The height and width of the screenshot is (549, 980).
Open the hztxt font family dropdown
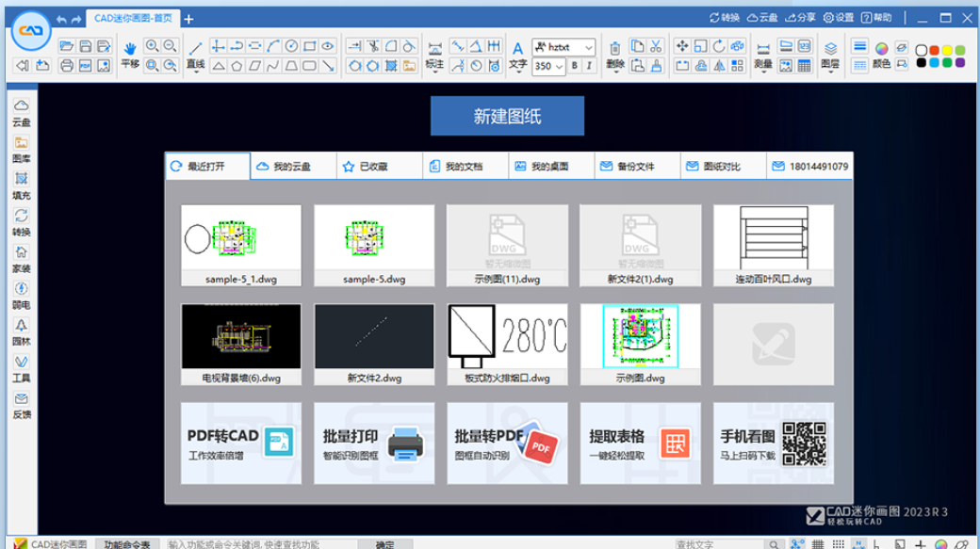click(588, 47)
